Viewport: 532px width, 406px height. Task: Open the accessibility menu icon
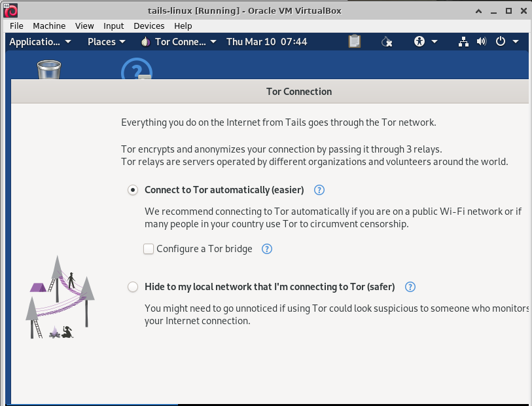pyautogui.click(x=419, y=42)
